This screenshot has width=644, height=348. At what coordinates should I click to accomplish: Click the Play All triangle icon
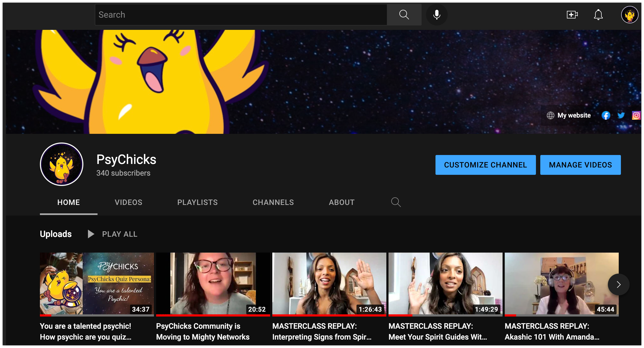pos(91,234)
